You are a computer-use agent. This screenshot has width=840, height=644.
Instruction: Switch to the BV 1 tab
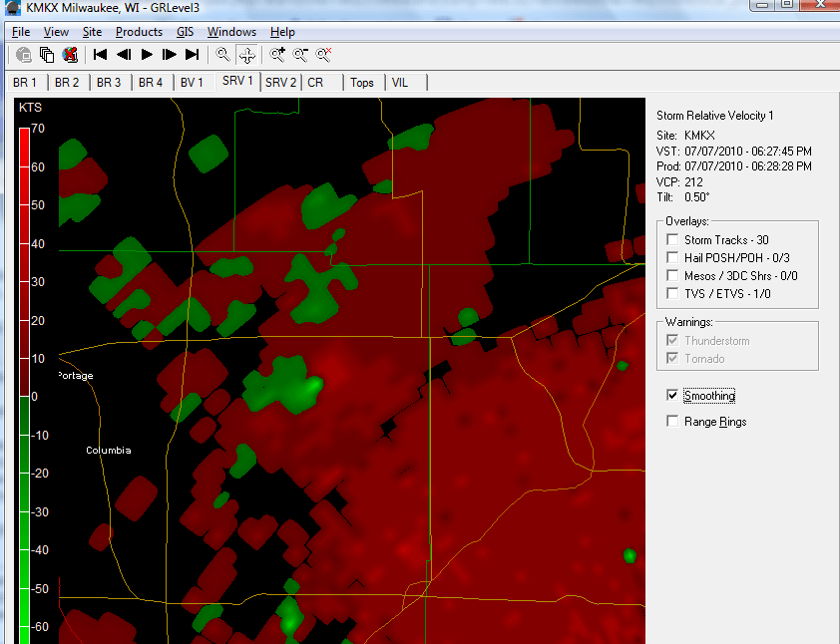coord(192,83)
